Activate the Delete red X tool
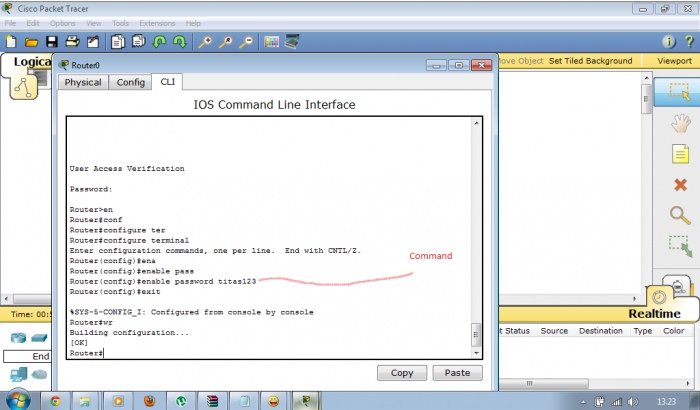 click(680, 184)
